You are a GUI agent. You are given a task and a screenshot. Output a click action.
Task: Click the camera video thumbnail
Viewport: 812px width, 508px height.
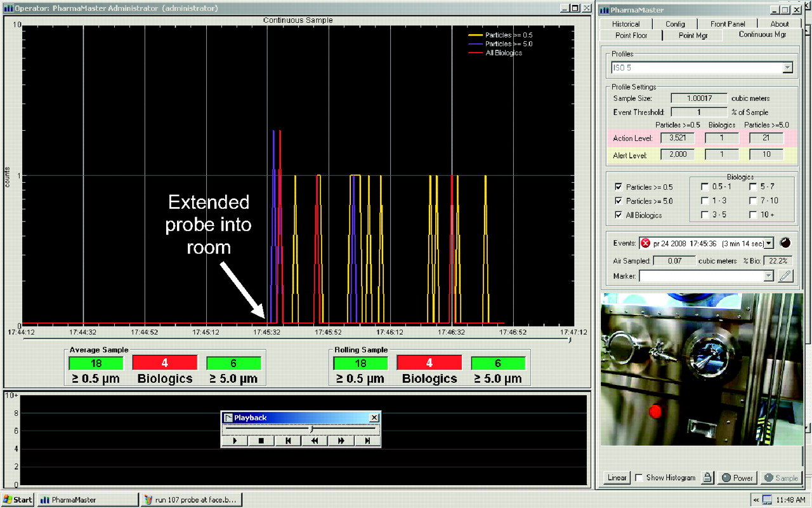(701, 369)
